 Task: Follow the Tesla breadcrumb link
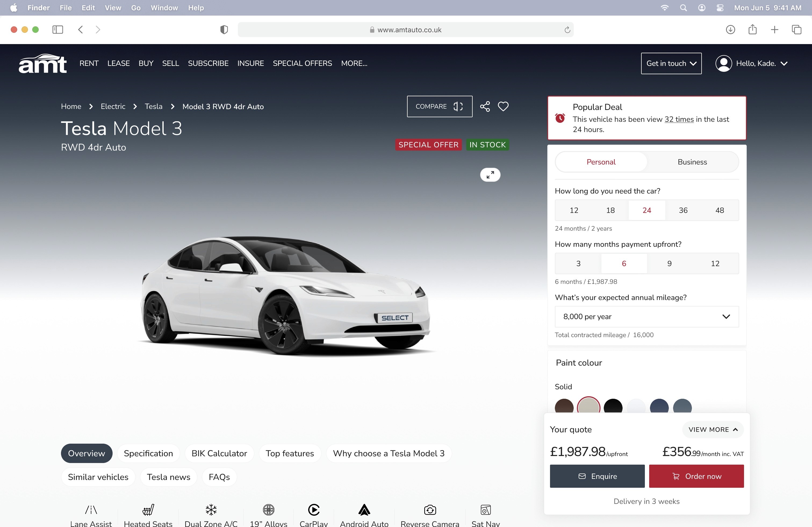[x=153, y=106]
